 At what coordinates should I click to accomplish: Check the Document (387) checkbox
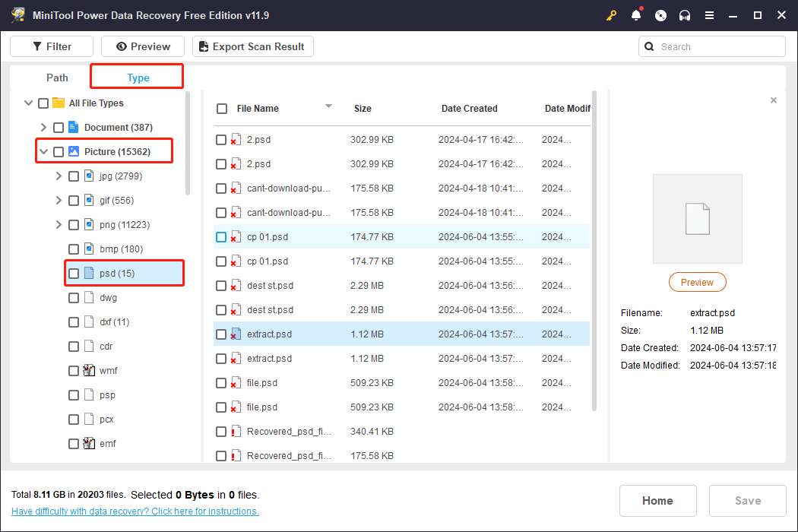click(x=59, y=128)
